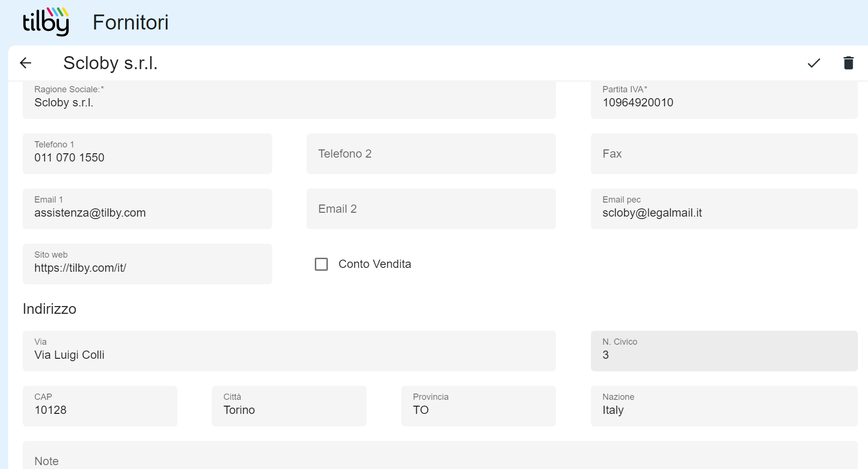The width and height of the screenshot is (868, 469).
Task: Edit the Sito web field
Action: point(147,264)
